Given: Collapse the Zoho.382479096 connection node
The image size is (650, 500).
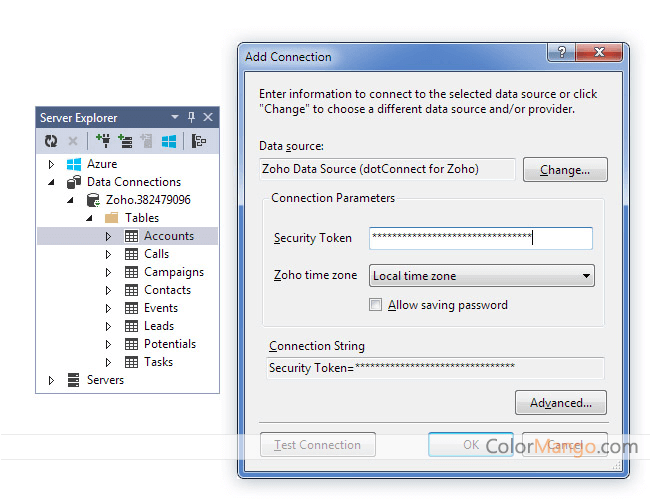Looking at the screenshot, I should point(70,200).
